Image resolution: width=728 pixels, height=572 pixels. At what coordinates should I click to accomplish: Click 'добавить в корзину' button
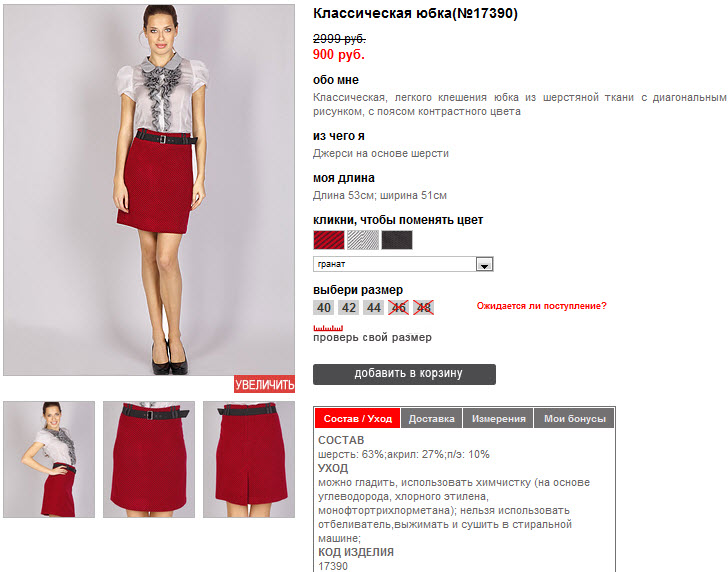pos(404,374)
